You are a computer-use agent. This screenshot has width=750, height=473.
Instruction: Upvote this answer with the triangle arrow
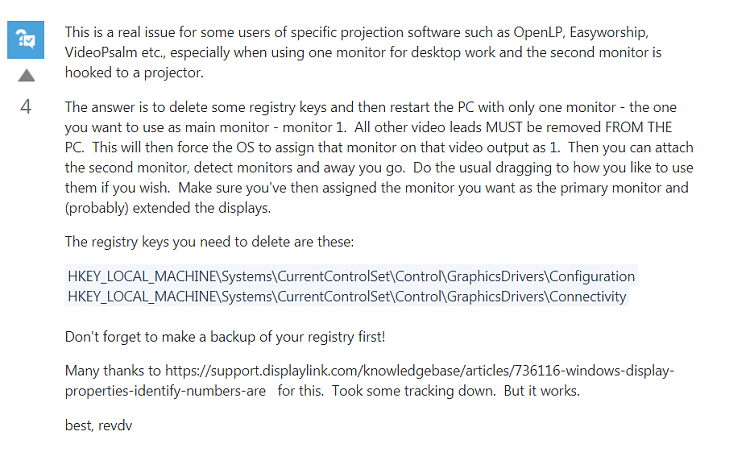(x=26, y=76)
